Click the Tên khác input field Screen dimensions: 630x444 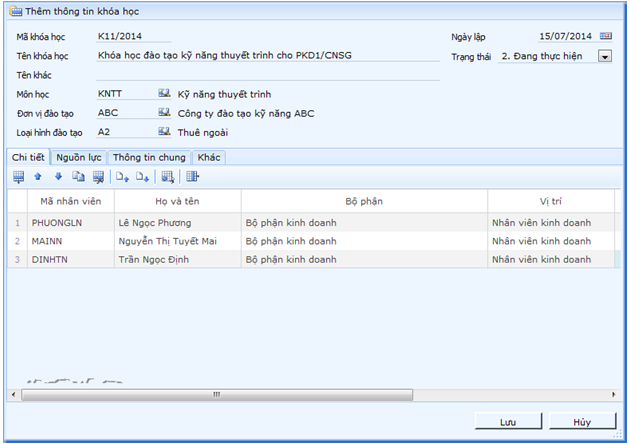pos(267,75)
